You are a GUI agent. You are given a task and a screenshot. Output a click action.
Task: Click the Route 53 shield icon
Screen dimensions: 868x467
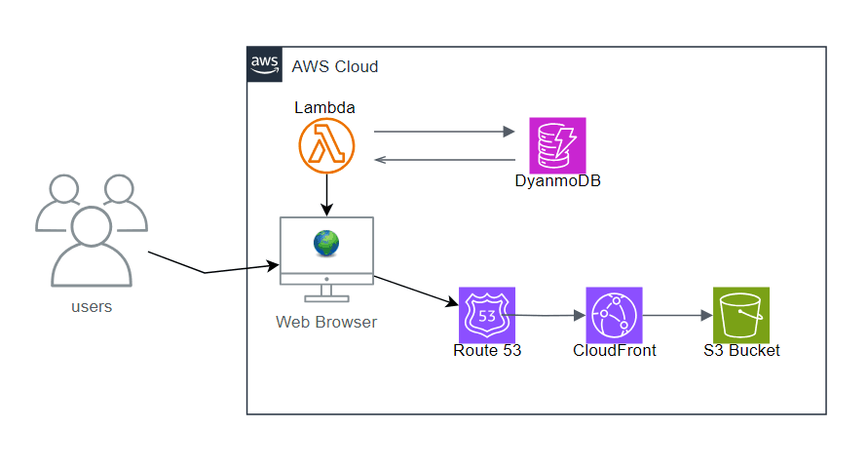tap(487, 315)
